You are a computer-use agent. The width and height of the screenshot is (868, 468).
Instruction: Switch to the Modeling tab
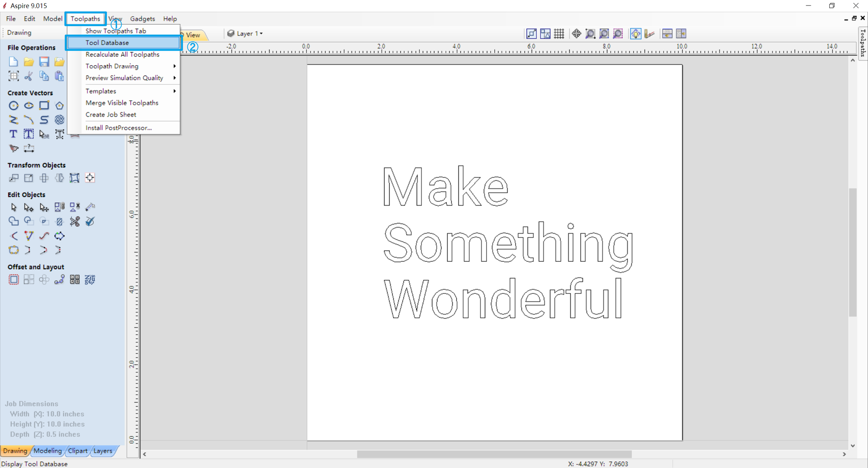tap(48, 451)
